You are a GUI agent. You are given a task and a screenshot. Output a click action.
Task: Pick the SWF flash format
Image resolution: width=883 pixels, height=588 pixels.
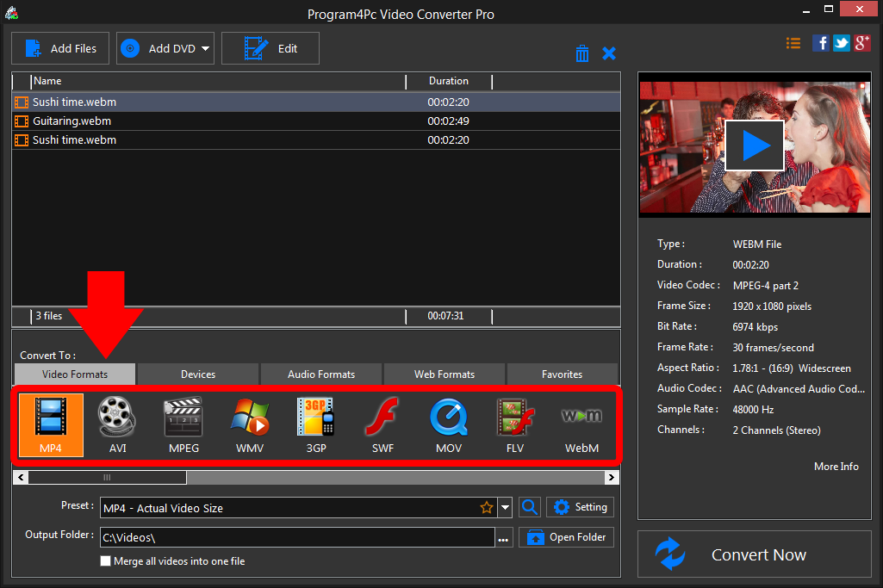(382, 424)
